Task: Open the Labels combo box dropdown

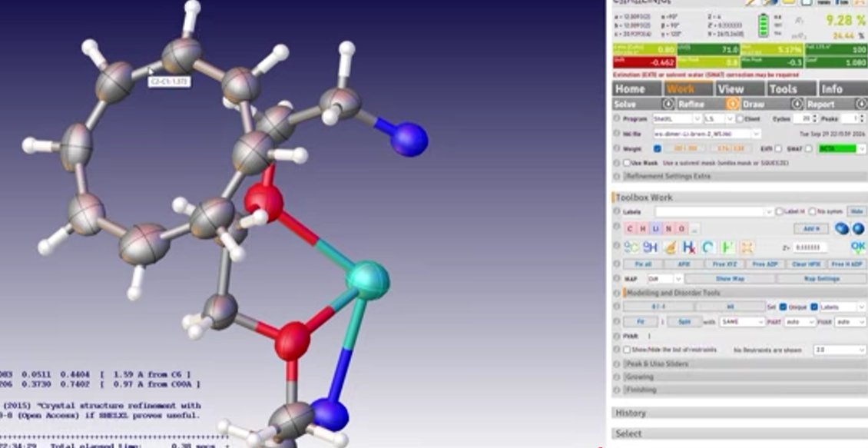Action: coord(714,211)
